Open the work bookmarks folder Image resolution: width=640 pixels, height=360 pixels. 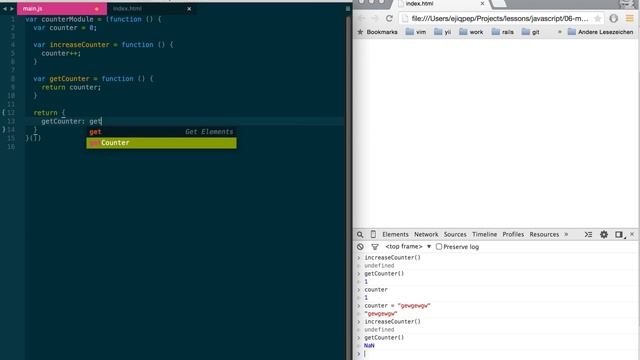[x=471, y=32]
